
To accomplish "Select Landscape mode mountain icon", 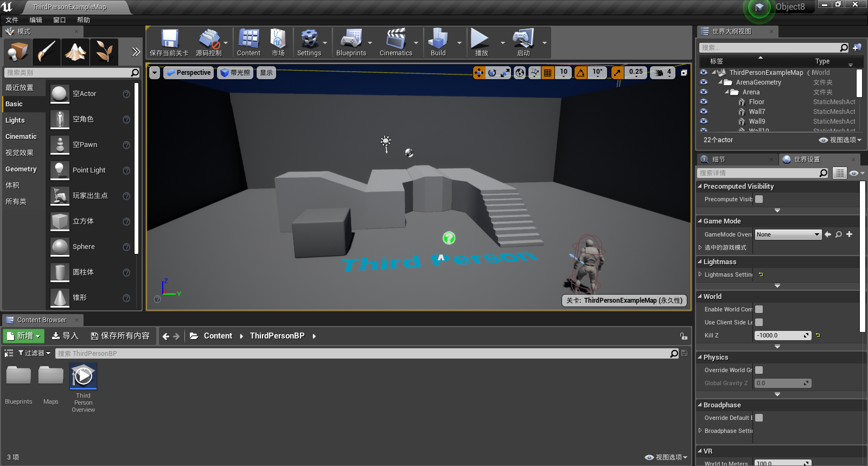I will coord(75,52).
